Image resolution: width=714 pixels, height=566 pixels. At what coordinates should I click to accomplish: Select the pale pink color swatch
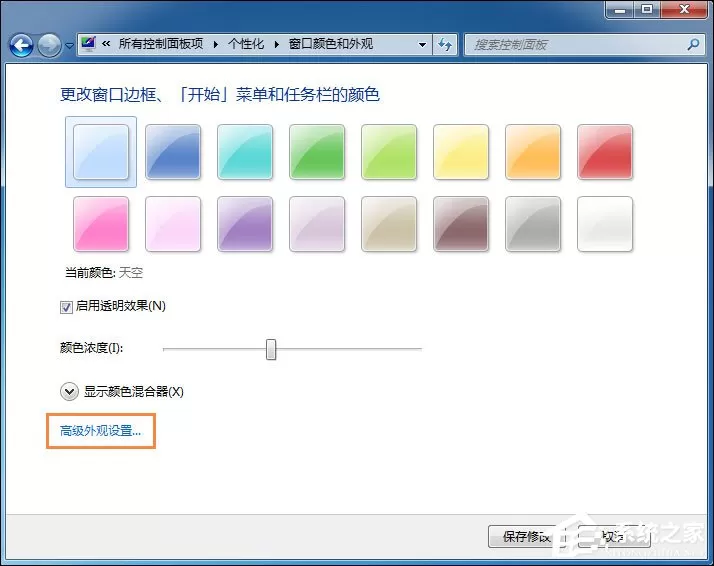pos(173,224)
